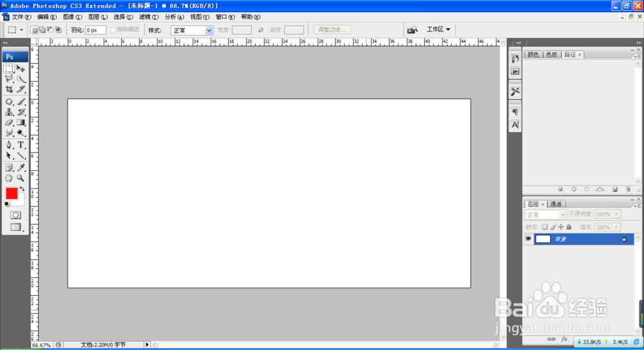The width and height of the screenshot is (644, 350).
Task: Select the History Brush tool
Action: 21,112
